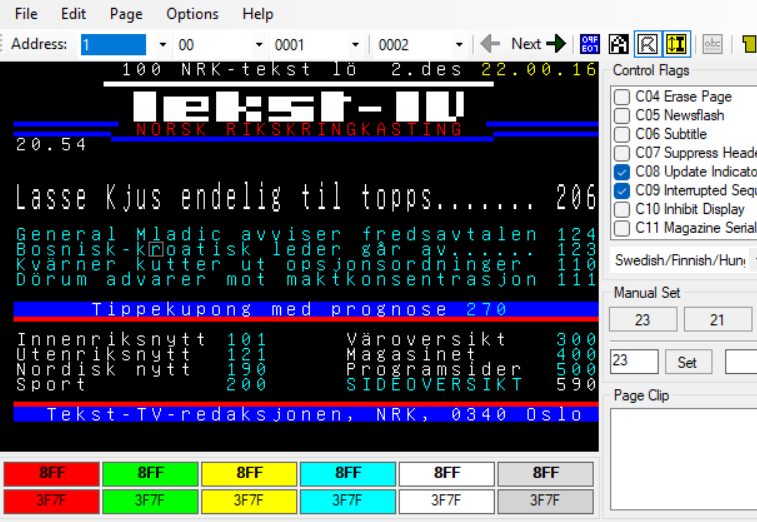Click the grey 8FF link button
This screenshot has width=757, height=522.
point(546,473)
